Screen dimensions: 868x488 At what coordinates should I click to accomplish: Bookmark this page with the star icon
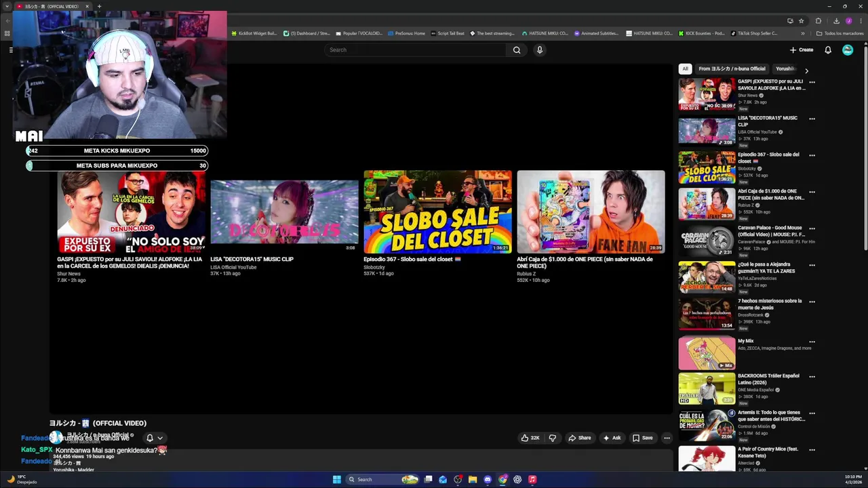tap(801, 20)
